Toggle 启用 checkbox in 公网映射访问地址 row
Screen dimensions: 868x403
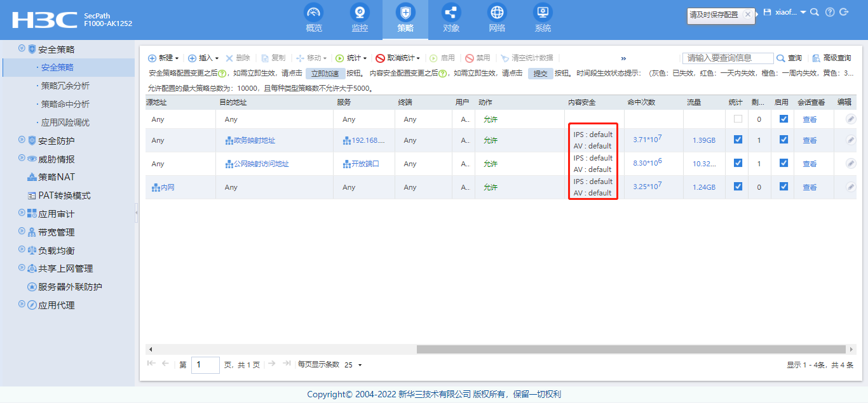(783, 163)
